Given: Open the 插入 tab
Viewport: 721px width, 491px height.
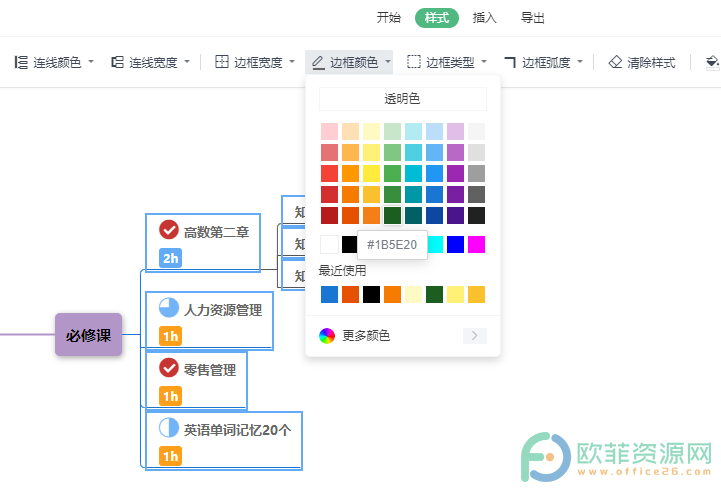Looking at the screenshot, I should (x=485, y=18).
